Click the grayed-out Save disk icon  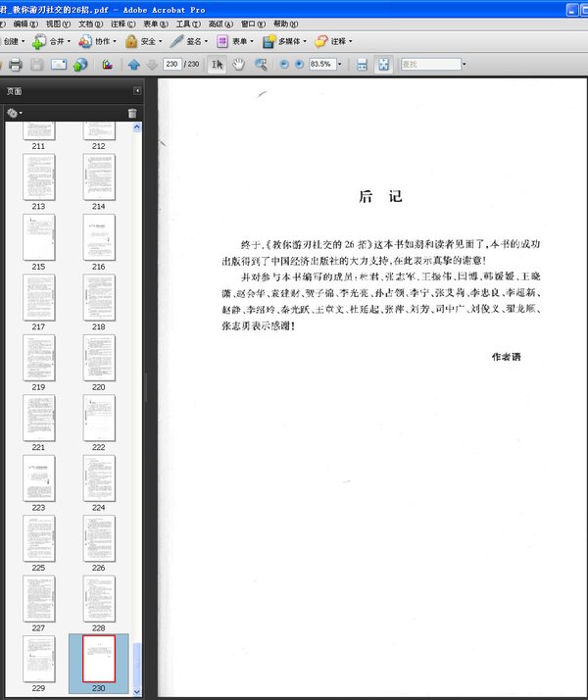click(37, 65)
